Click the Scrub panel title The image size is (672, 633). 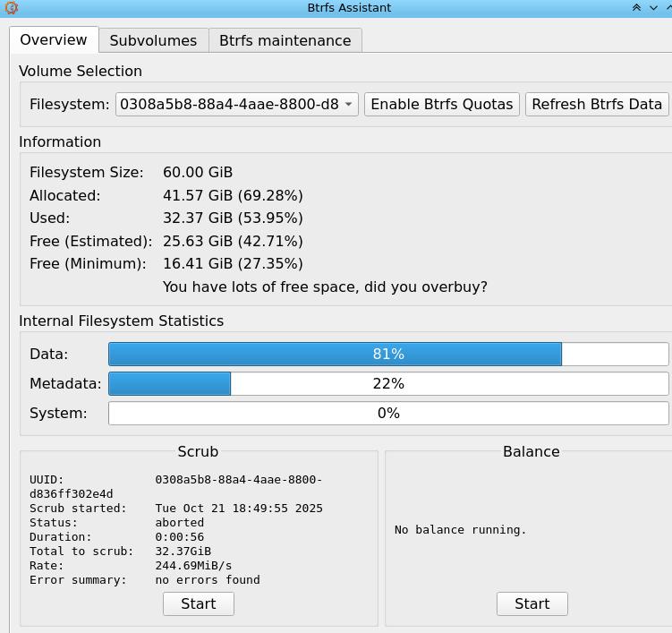[x=198, y=451]
